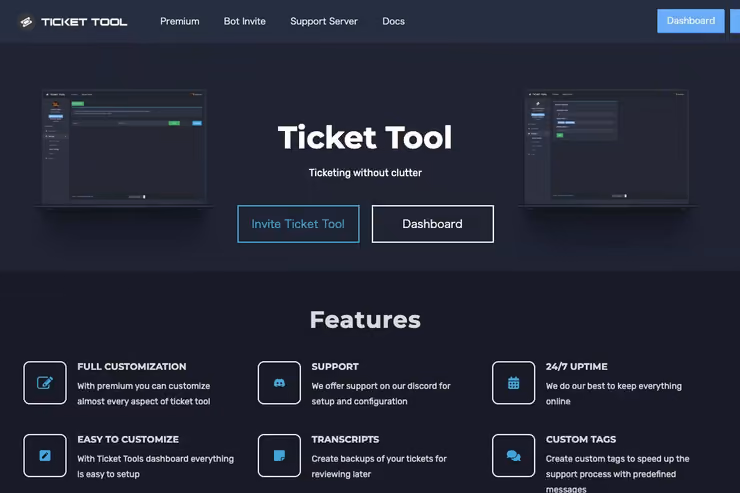
Task: Click the EASY TO CUSTOMIZE heading
Action: pyautogui.click(x=128, y=439)
